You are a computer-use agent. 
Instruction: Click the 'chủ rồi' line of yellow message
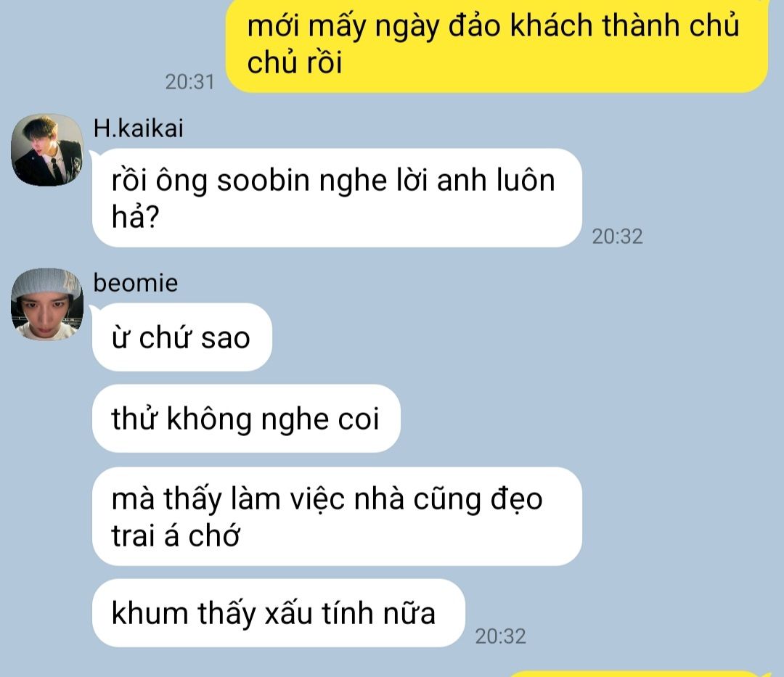[x=295, y=63]
